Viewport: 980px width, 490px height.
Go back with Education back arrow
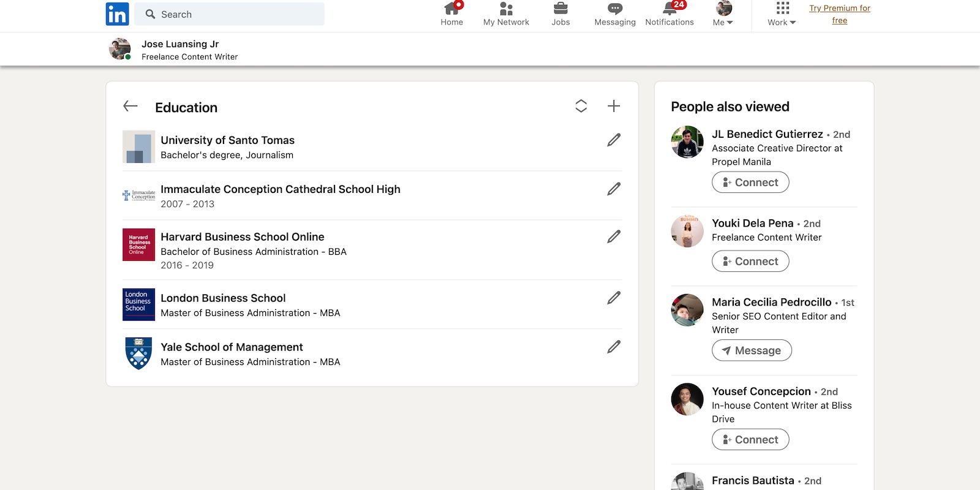(130, 106)
